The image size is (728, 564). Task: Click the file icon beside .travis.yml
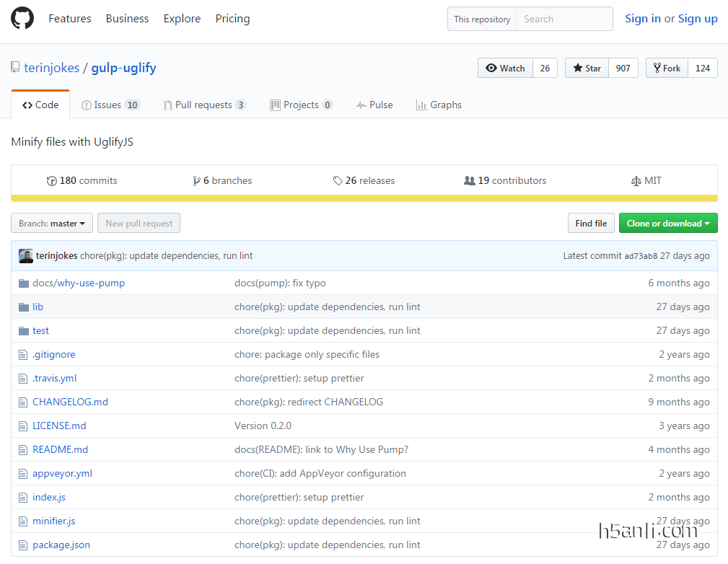(x=23, y=379)
